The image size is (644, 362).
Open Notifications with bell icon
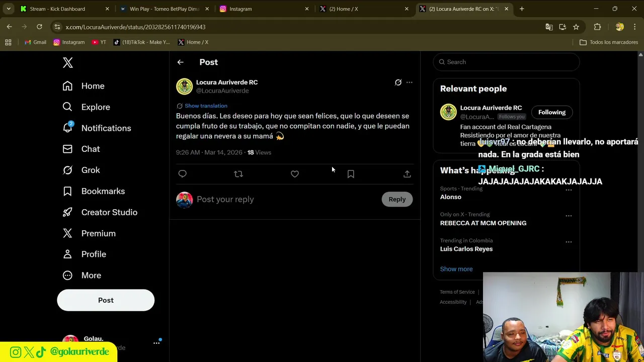point(97,128)
